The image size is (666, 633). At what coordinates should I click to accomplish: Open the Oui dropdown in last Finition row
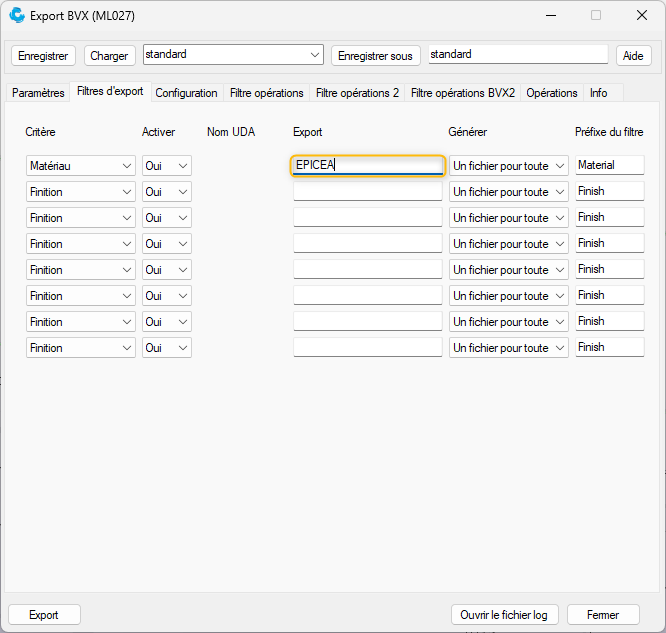166,348
